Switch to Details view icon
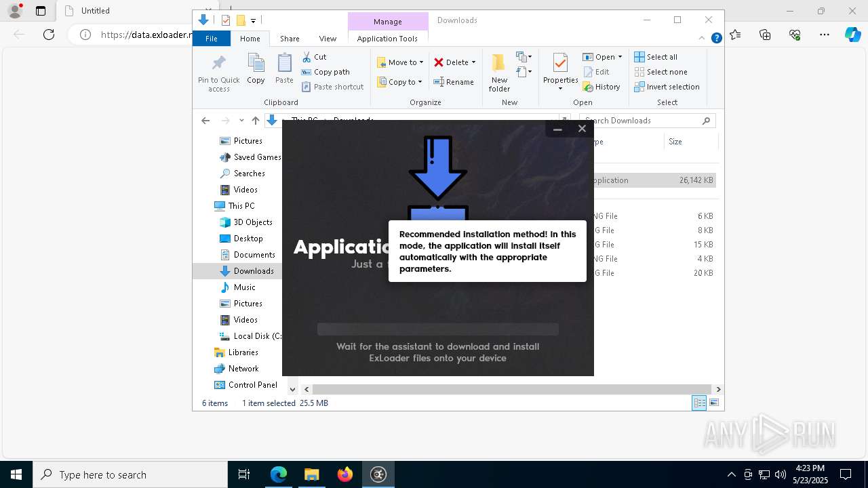 (x=699, y=403)
